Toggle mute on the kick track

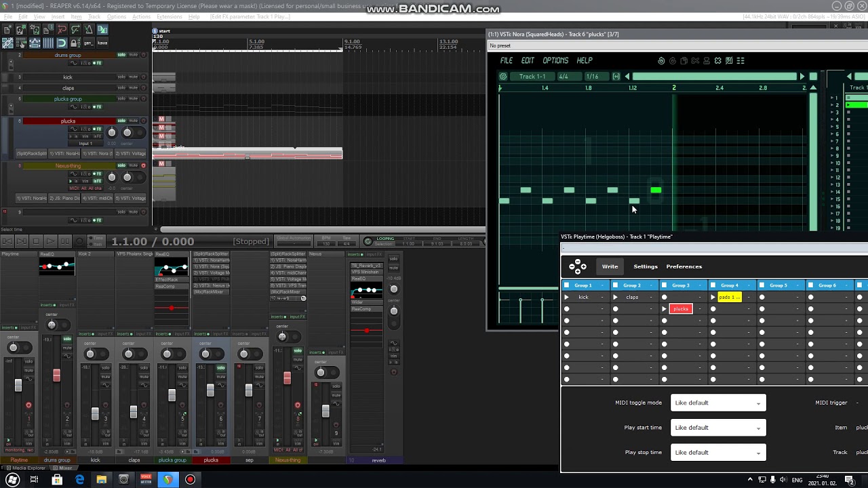click(x=133, y=77)
